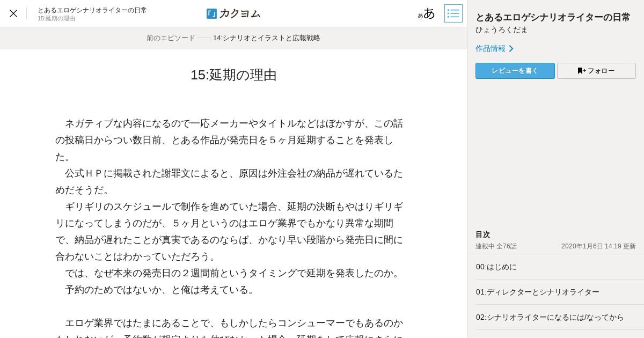Click update date 2020年1月6日 14:19 更新

coord(598,246)
